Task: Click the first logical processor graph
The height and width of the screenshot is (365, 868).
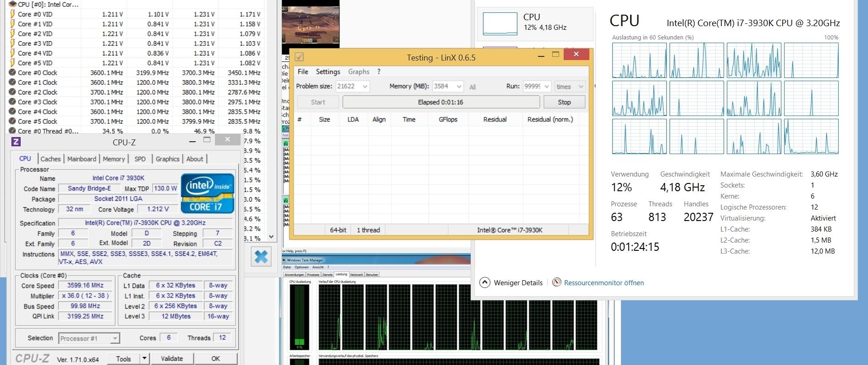Action: 639,60
